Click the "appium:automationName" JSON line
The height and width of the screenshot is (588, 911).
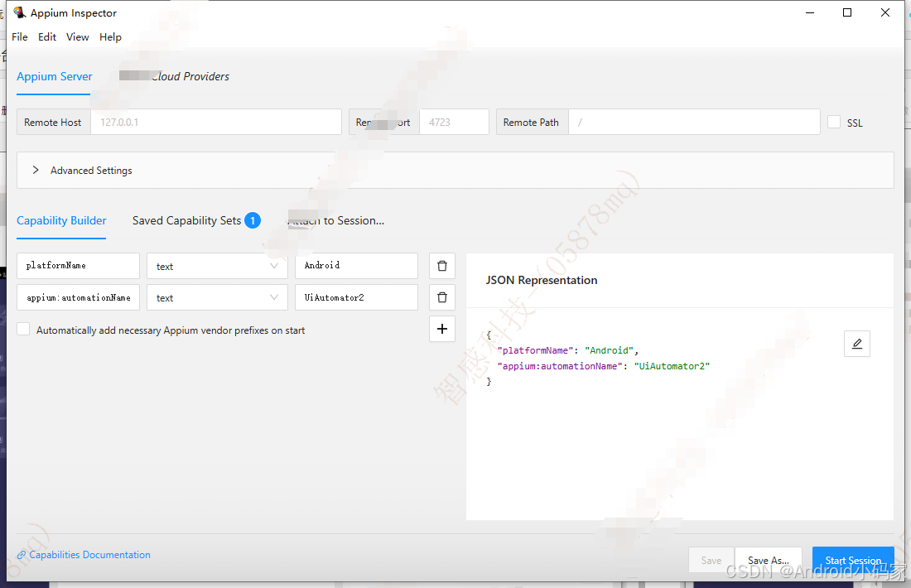[604, 366]
